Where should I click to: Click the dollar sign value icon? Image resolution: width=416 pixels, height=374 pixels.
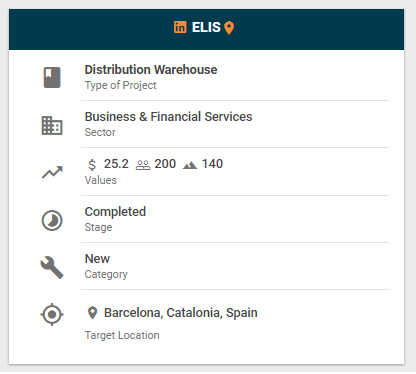click(x=92, y=165)
